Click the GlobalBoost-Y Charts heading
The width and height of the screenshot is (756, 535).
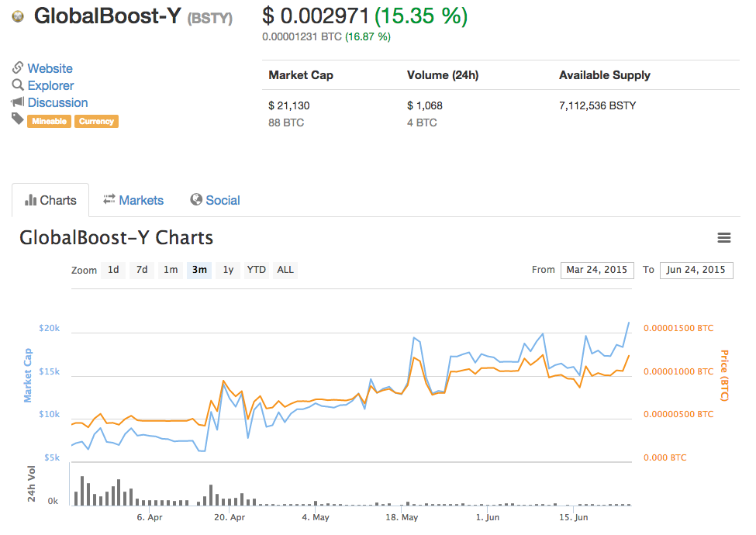(x=116, y=237)
